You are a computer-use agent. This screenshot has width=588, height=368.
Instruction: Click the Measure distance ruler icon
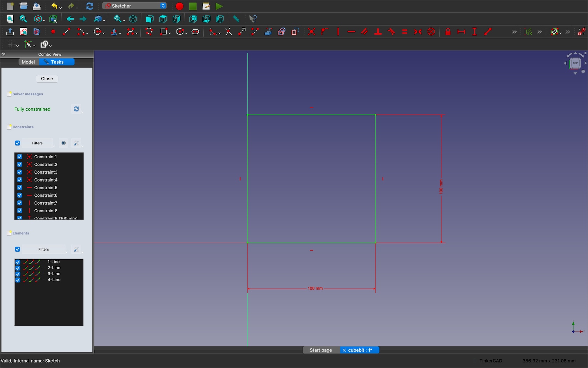[x=236, y=19]
